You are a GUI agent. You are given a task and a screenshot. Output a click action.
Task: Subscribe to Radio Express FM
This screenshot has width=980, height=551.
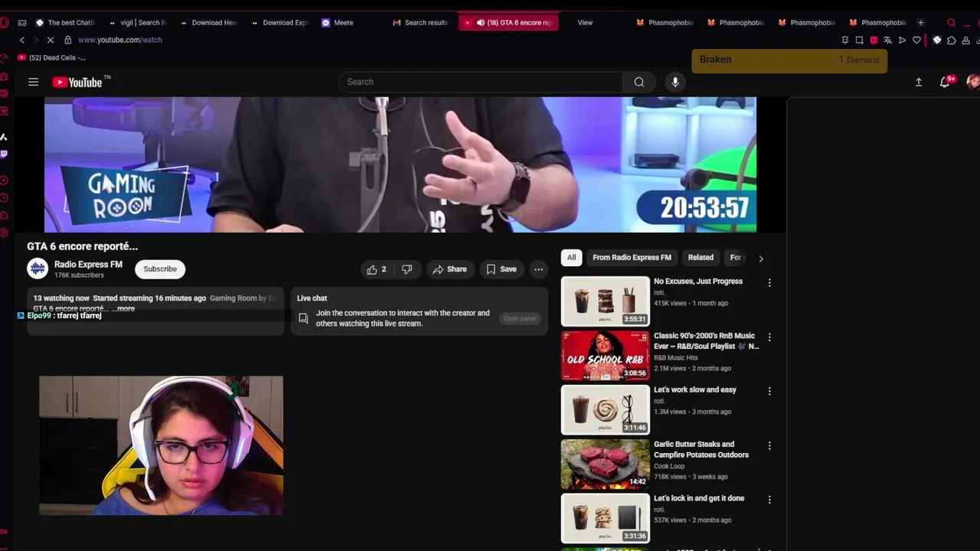[x=160, y=269]
